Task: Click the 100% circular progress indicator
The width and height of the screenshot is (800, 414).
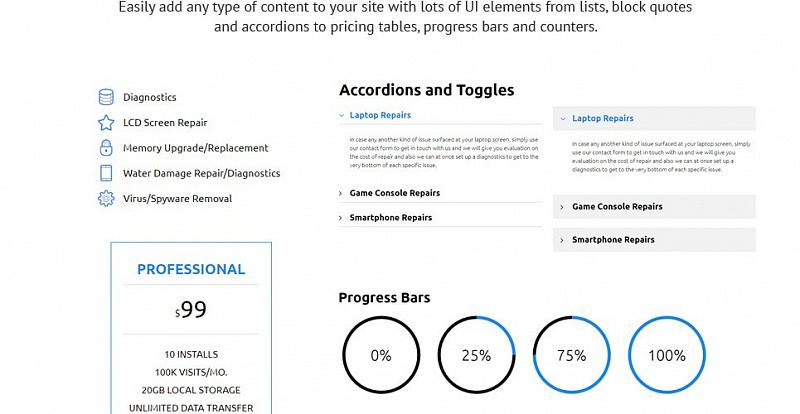Action: [667, 355]
